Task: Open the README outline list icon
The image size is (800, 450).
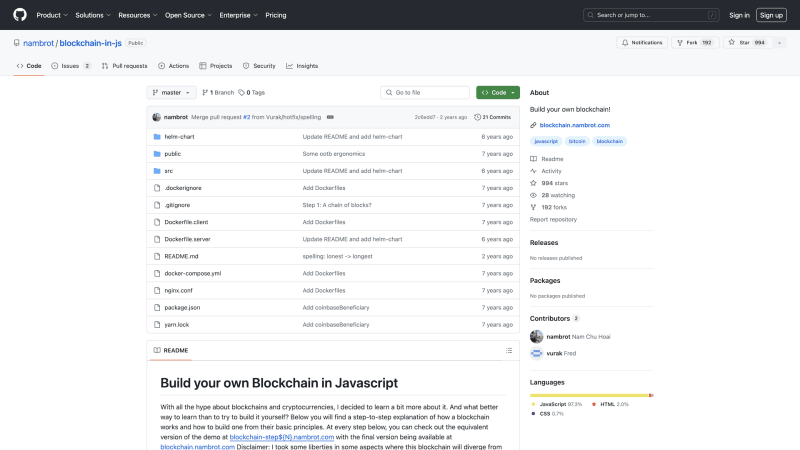Action: (509, 351)
